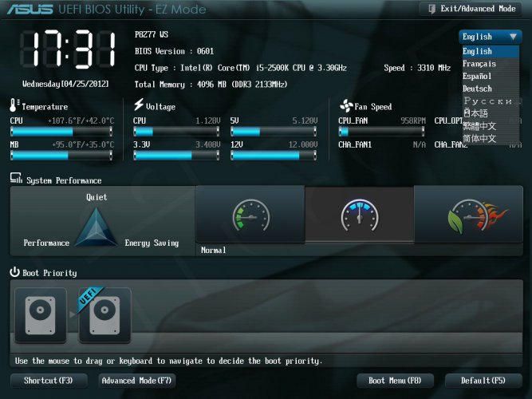Click the BIOS Version : 0601 text
Screen dimensions: 532x399
174,51
